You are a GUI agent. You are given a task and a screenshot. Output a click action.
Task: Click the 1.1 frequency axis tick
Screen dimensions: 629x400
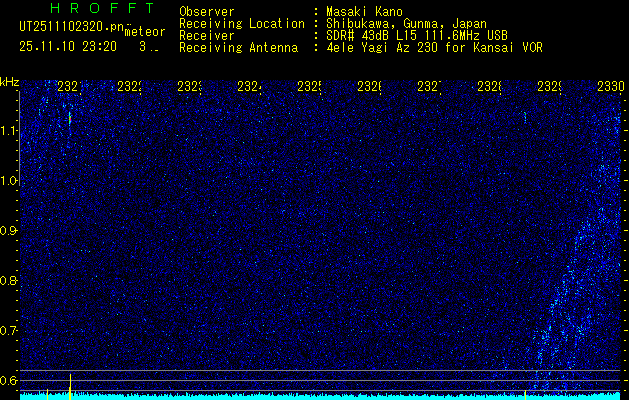pyautogui.click(x=9, y=131)
